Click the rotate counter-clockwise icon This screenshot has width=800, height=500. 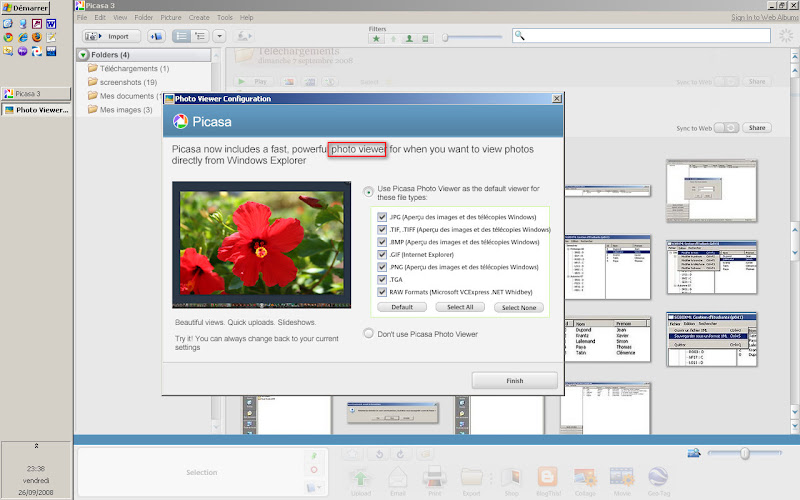379,454
